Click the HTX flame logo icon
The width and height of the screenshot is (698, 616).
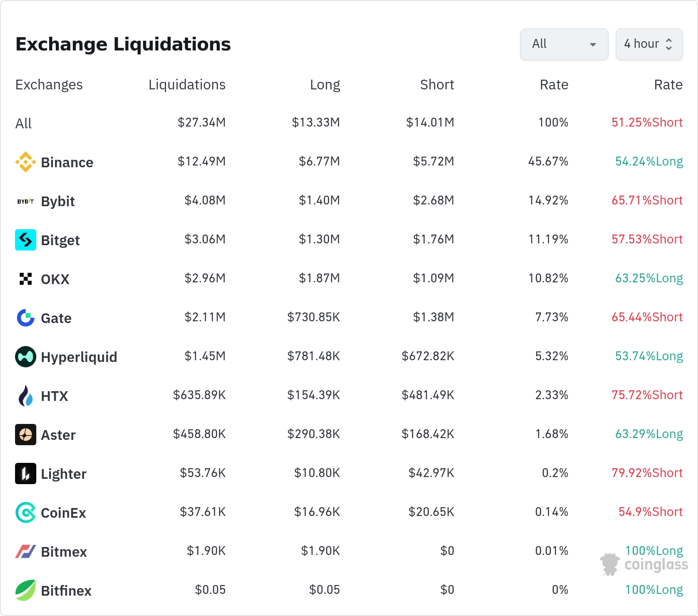coord(26,396)
